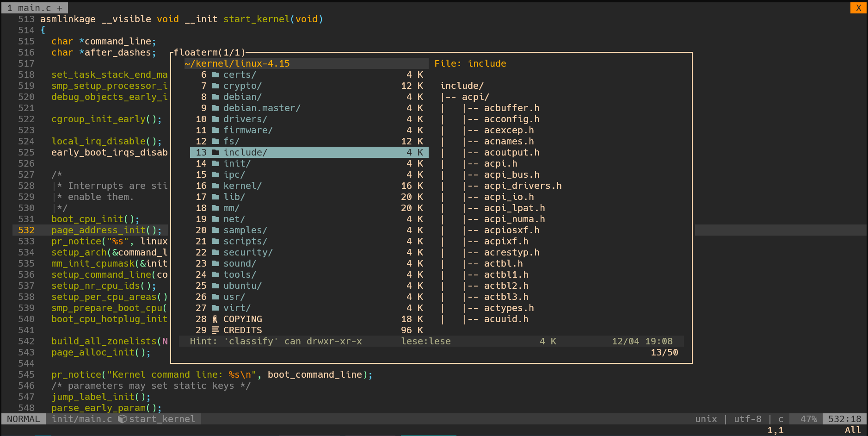This screenshot has width=868, height=436.
Task: Click the 532:18 cursor position
Action: pos(844,419)
